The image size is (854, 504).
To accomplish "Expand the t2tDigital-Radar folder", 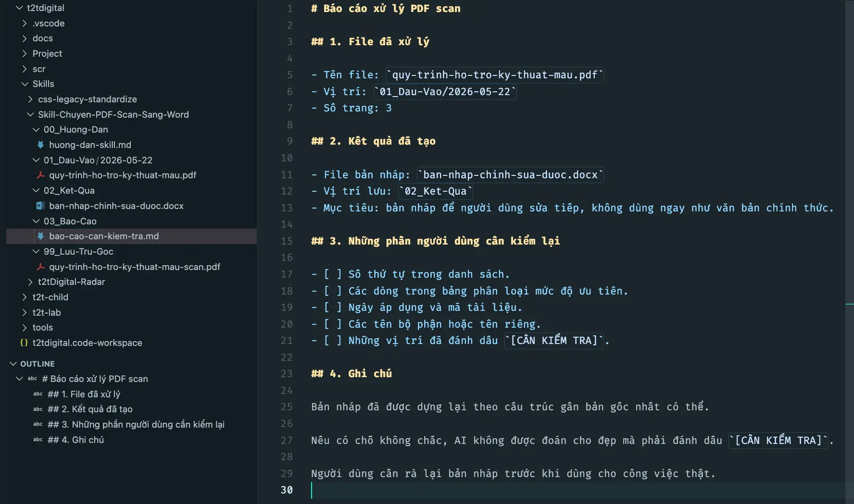I will point(30,282).
